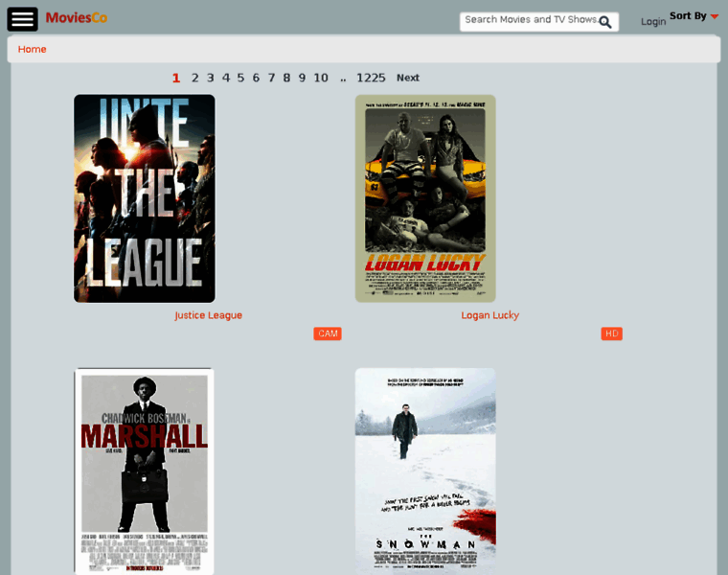Click the CAM quality badge
This screenshot has height=575, width=728.
pyautogui.click(x=328, y=333)
